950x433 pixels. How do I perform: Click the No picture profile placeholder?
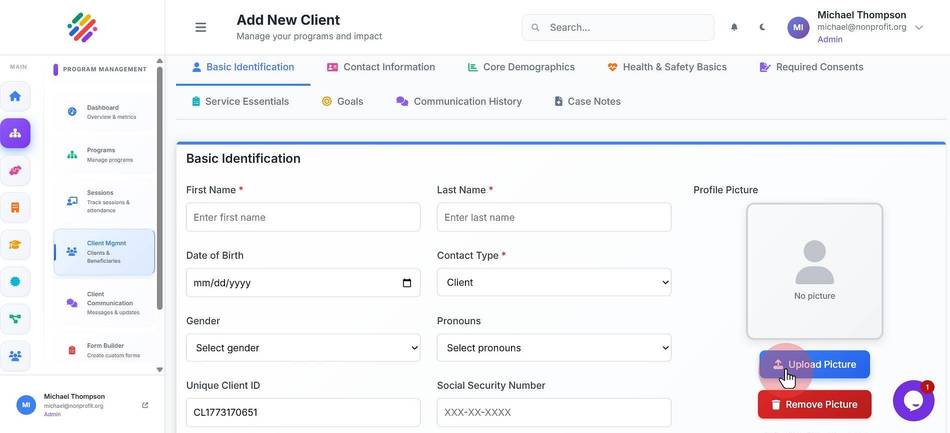click(814, 271)
